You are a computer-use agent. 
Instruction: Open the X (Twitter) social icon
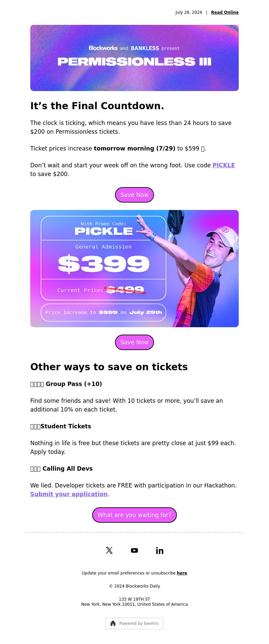pyautogui.click(x=109, y=550)
